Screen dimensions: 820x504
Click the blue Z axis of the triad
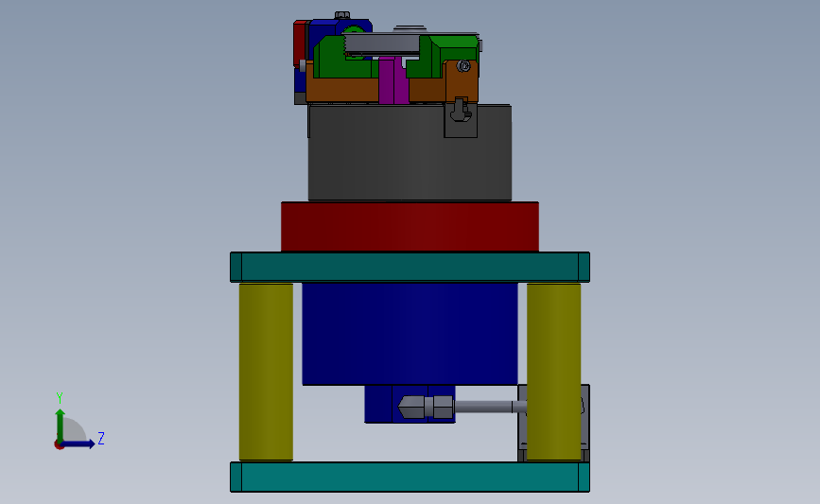point(79,443)
